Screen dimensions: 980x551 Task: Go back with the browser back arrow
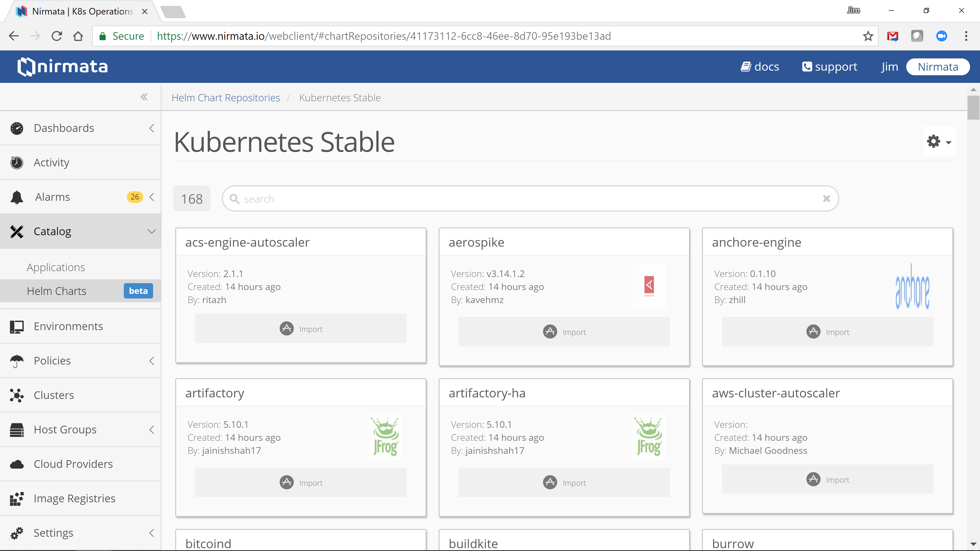[14, 36]
